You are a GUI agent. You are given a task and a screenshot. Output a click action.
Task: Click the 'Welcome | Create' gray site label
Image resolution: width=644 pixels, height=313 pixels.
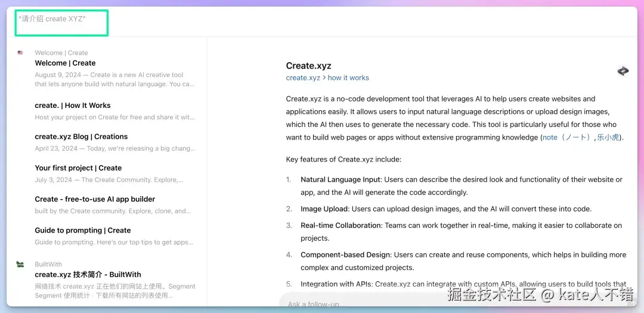point(61,52)
